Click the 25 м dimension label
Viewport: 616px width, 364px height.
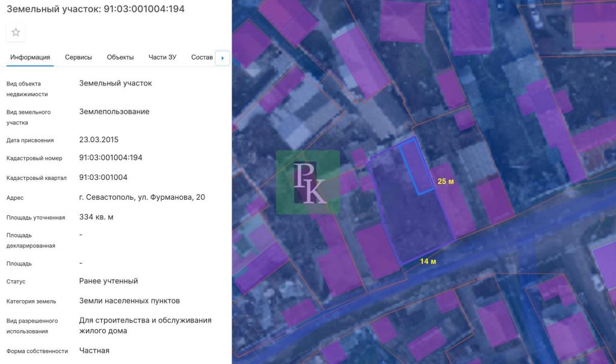pos(445,182)
